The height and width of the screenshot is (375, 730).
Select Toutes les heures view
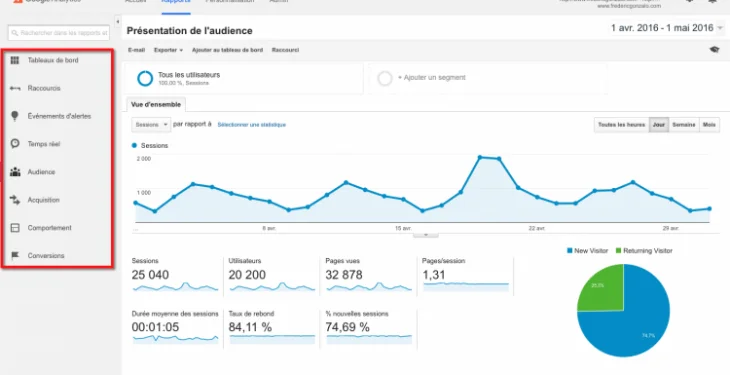tap(622, 125)
